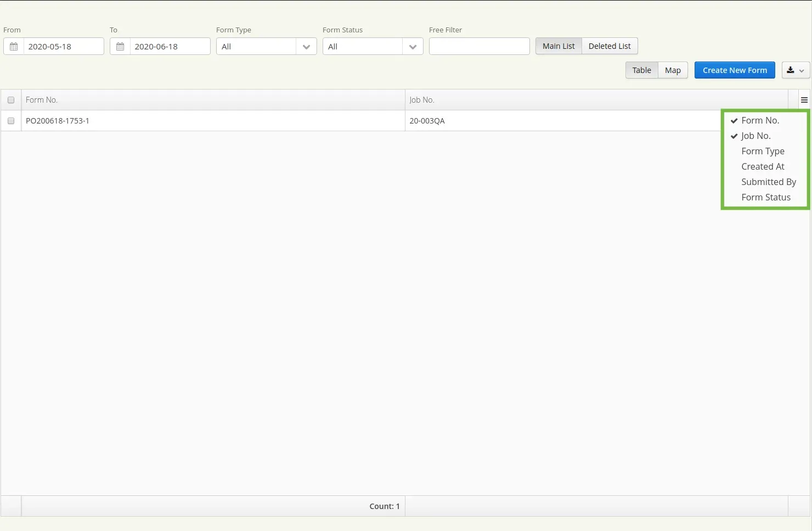812x531 pixels.
Task: Enable the Created At column
Action: click(x=763, y=166)
